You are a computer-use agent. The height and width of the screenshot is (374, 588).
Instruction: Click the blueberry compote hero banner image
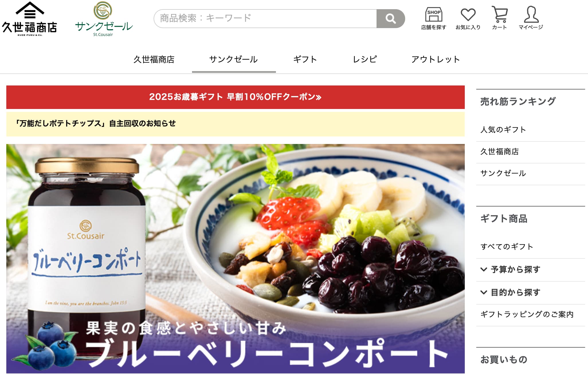pos(236,259)
